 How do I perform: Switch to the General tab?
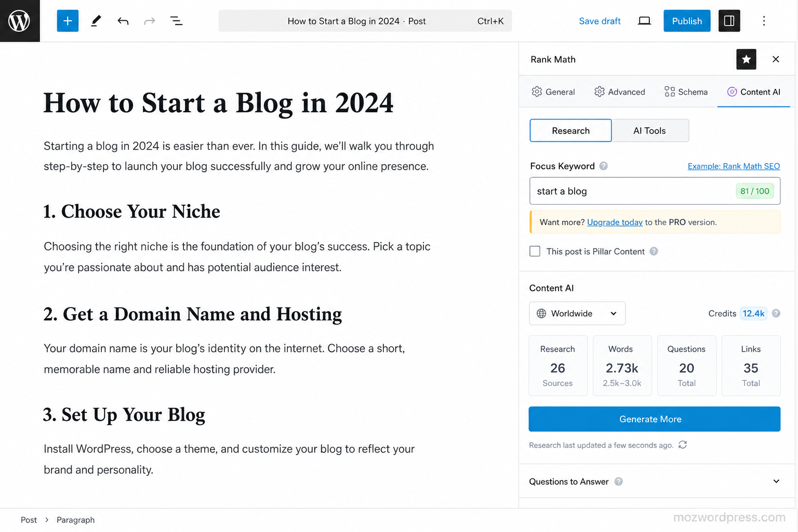[553, 92]
